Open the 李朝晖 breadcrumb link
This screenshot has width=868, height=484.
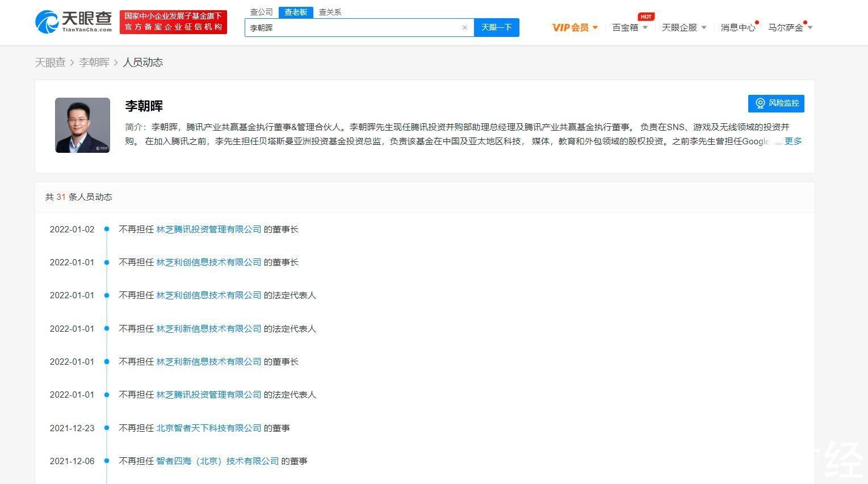click(94, 62)
